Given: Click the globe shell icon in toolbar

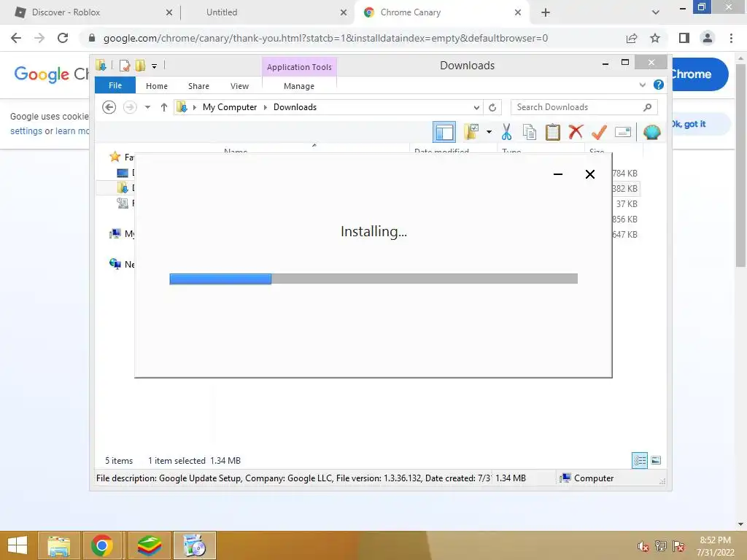Looking at the screenshot, I should (x=651, y=132).
